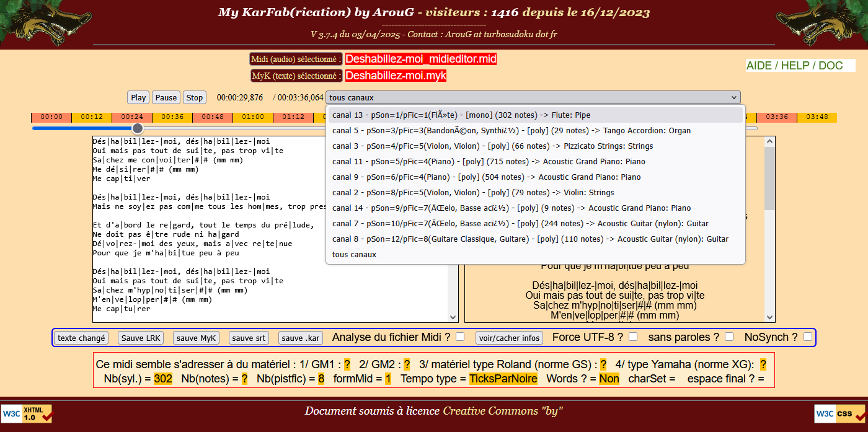Viewport: 868px width, 432px height.
Task: Click the sauve .kar button
Action: click(301, 338)
